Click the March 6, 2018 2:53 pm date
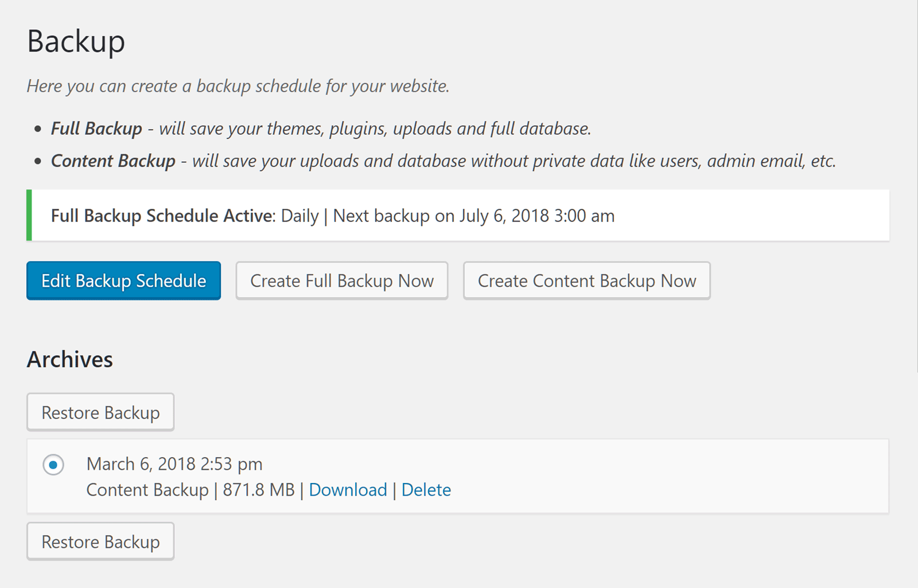 [174, 464]
